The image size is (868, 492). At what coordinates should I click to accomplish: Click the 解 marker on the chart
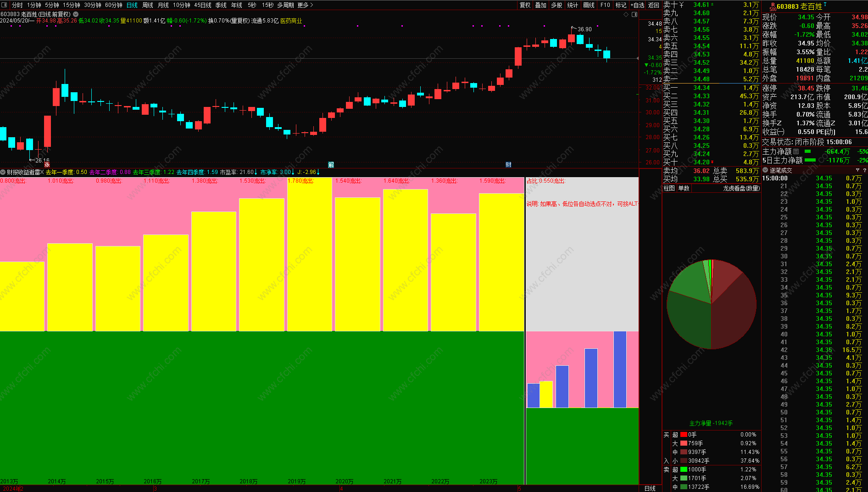331,165
